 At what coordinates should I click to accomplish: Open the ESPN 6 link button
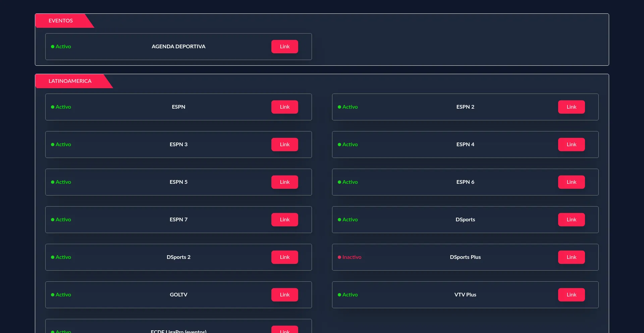click(571, 182)
